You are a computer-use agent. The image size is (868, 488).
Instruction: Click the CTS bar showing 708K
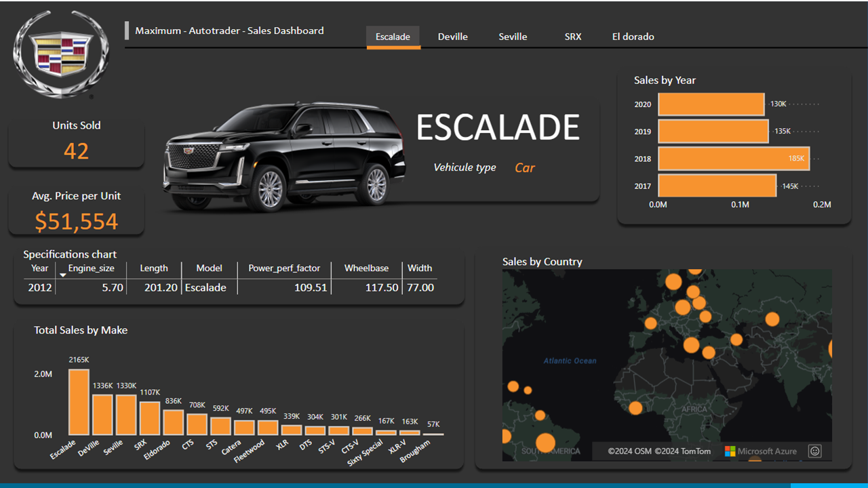tap(197, 424)
